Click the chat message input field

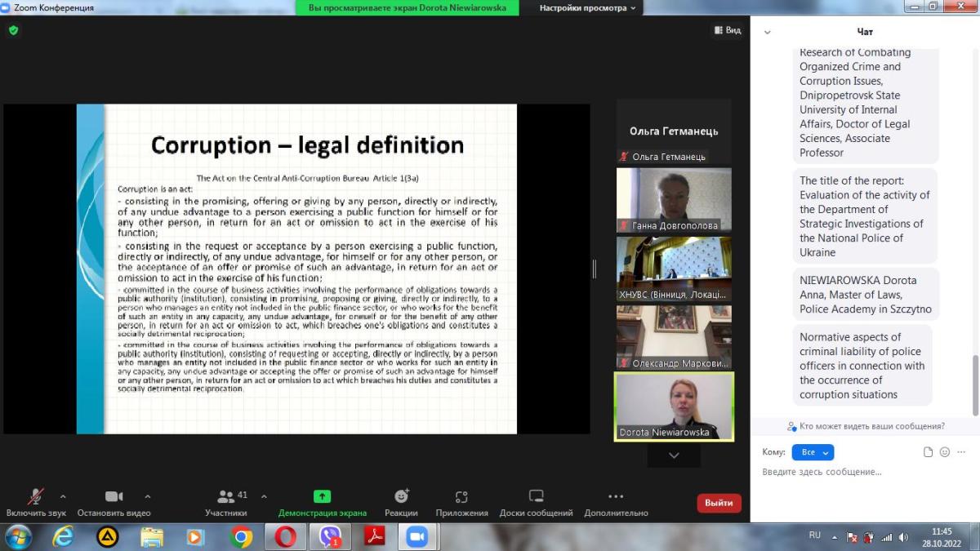tap(857, 472)
